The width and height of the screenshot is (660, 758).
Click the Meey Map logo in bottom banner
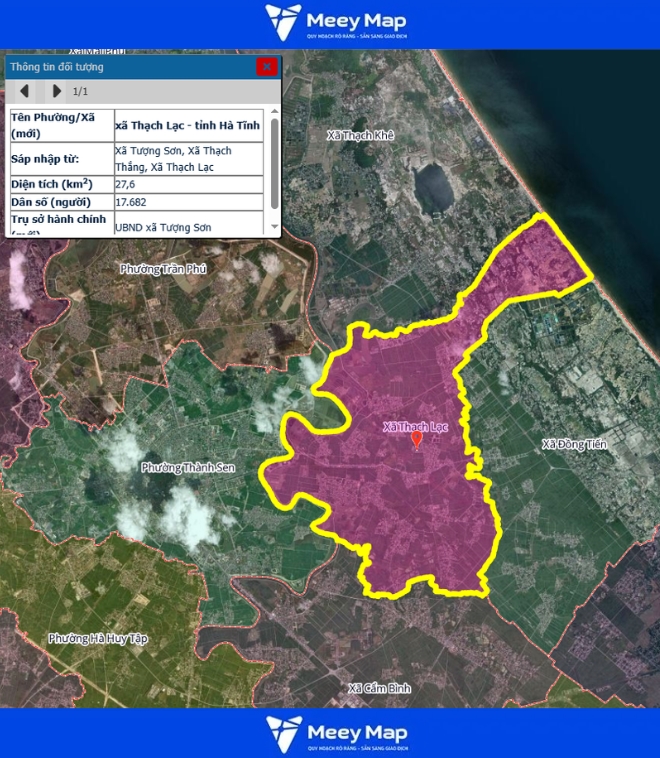[335, 733]
